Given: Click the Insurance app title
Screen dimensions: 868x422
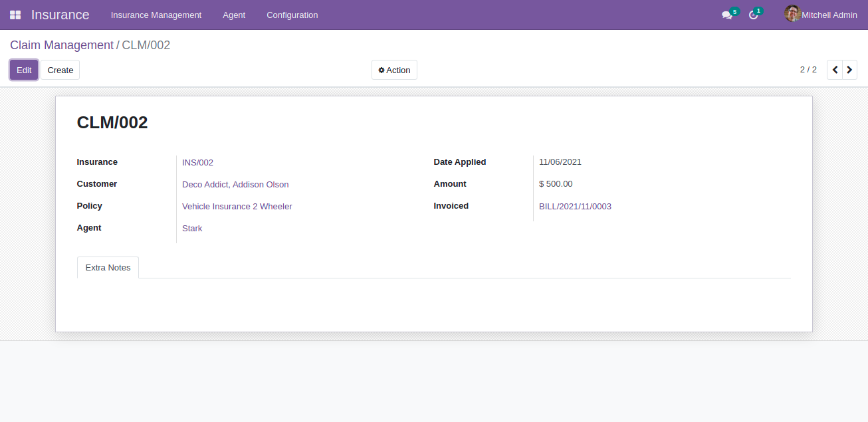Looking at the screenshot, I should tap(60, 15).
